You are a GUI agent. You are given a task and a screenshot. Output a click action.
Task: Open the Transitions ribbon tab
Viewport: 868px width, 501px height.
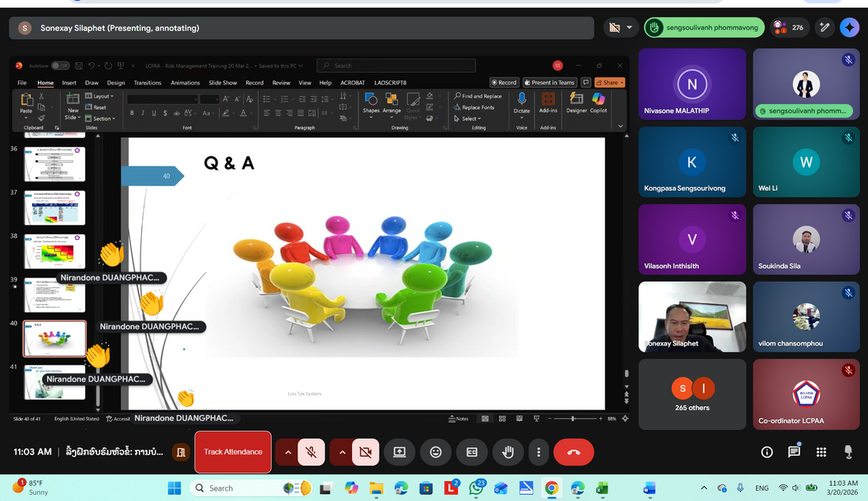148,83
